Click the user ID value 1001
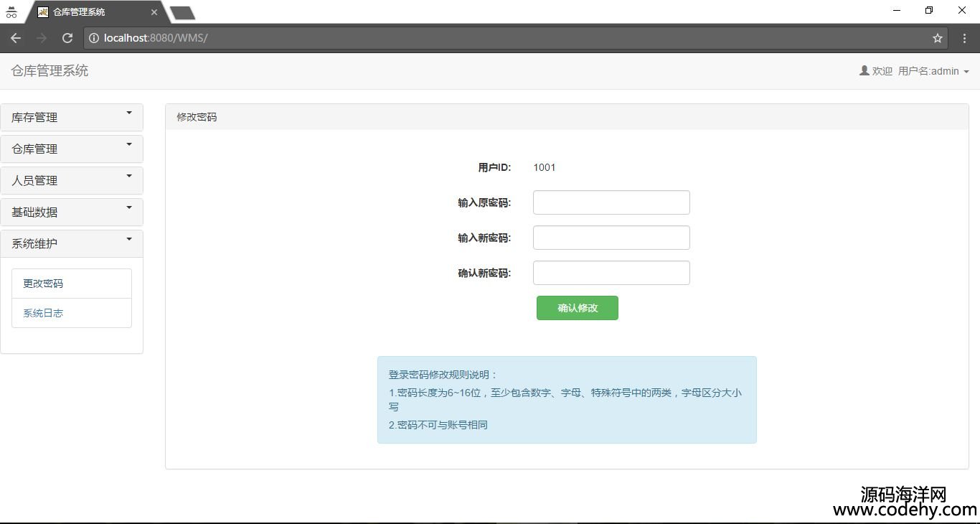 545,167
